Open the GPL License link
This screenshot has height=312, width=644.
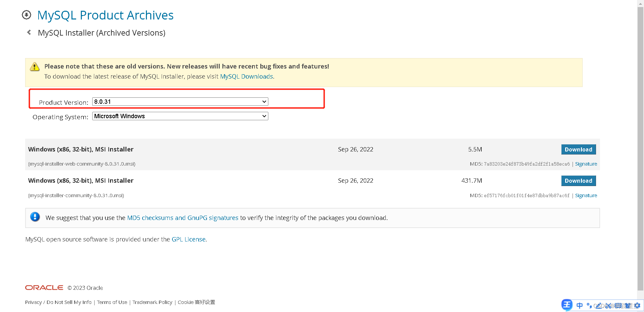(189, 239)
